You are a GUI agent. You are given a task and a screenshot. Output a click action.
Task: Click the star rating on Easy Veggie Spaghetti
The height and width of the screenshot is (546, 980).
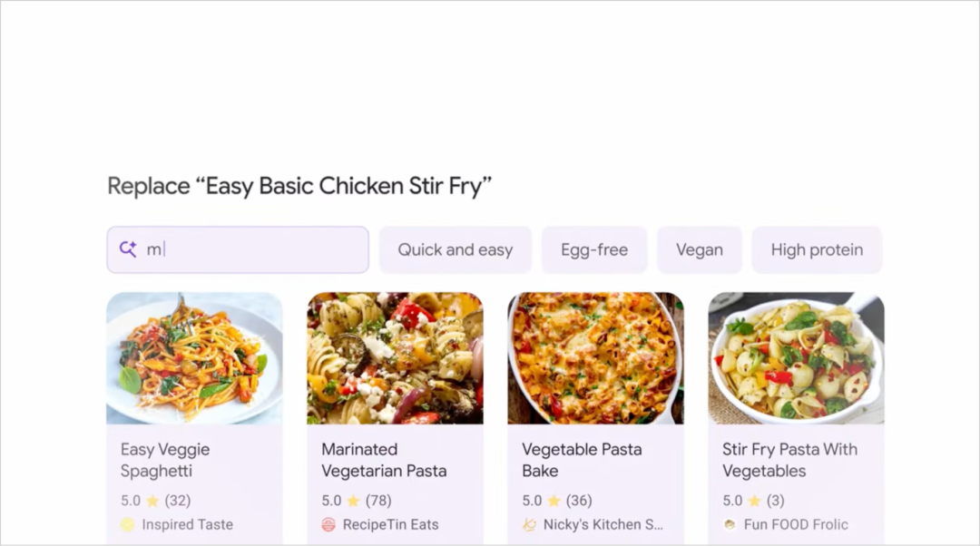tap(152, 501)
